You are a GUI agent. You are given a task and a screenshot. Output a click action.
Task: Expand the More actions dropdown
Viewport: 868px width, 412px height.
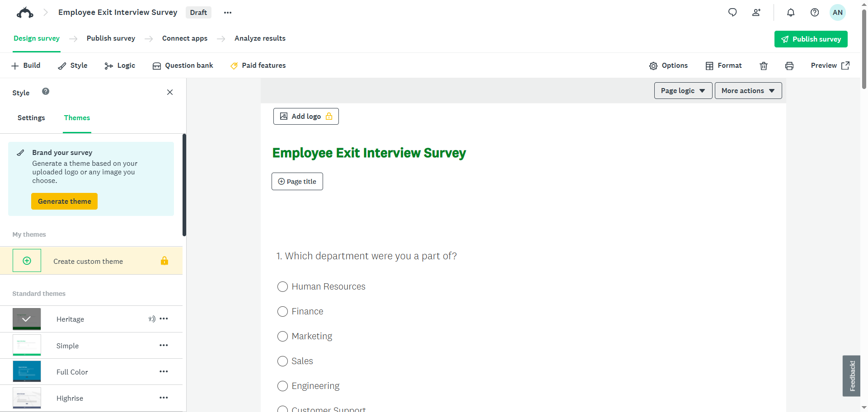tap(748, 91)
